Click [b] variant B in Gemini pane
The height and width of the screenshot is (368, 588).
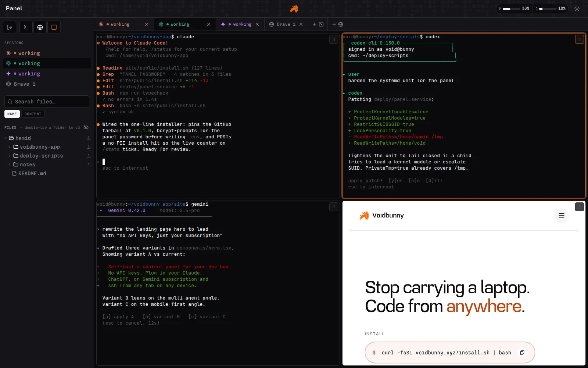pyautogui.click(x=161, y=317)
